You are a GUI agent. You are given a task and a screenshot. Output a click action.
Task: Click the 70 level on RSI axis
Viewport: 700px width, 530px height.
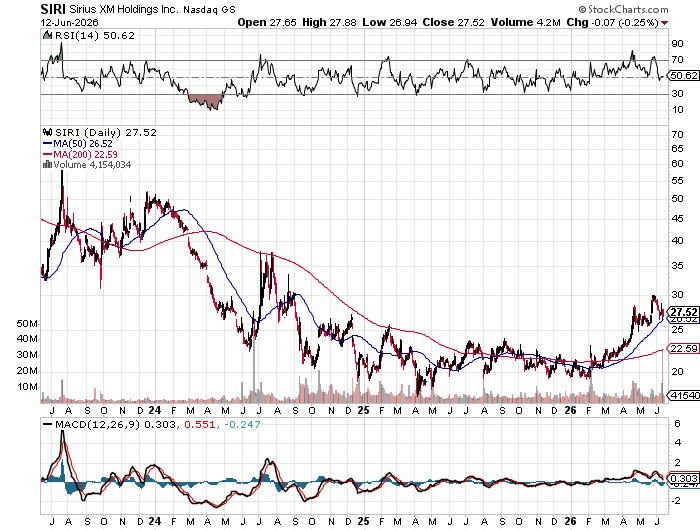point(677,60)
